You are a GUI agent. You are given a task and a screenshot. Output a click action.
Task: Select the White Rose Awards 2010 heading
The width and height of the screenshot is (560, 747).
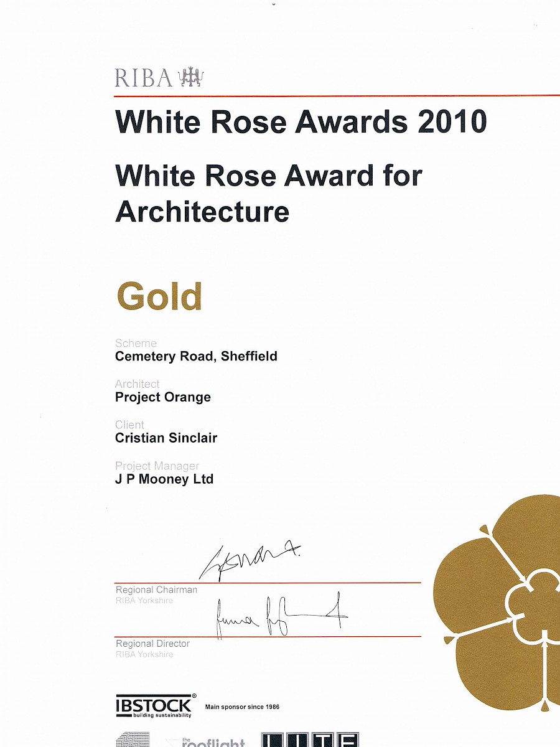tap(301, 121)
